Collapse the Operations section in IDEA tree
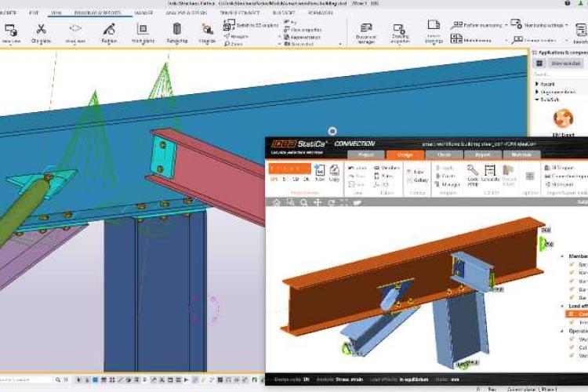This screenshot has height=392, width=588. [x=562, y=331]
